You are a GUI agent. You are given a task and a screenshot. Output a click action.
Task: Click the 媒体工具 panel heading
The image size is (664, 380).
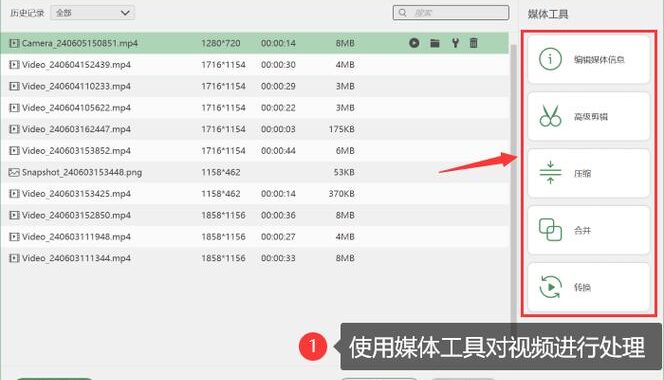tap(548, 14)
